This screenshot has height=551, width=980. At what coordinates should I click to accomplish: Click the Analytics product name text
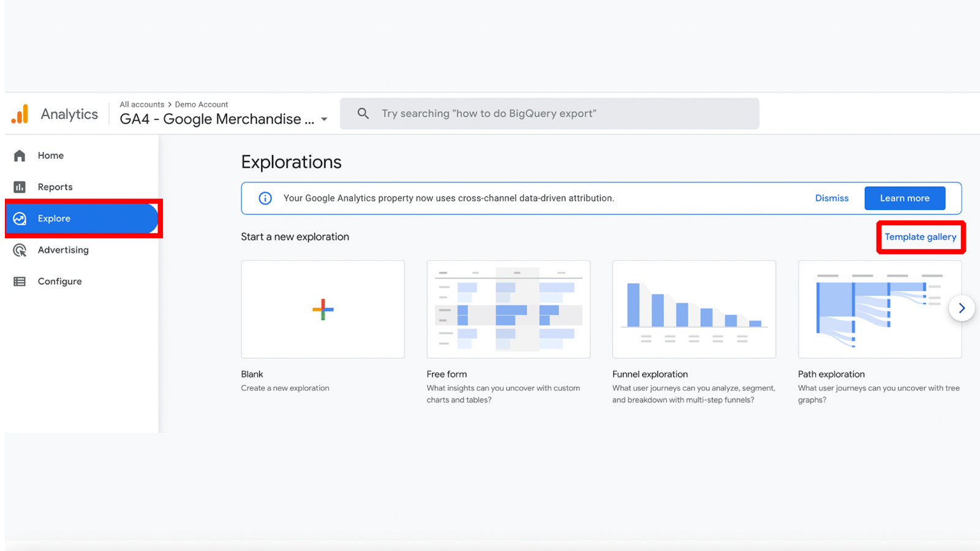tap(69, 114)
